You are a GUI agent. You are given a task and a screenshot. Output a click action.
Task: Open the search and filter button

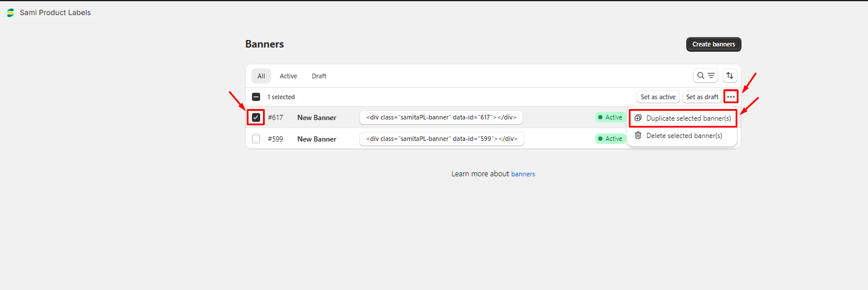pyautogui.click(x=705, y=75)
